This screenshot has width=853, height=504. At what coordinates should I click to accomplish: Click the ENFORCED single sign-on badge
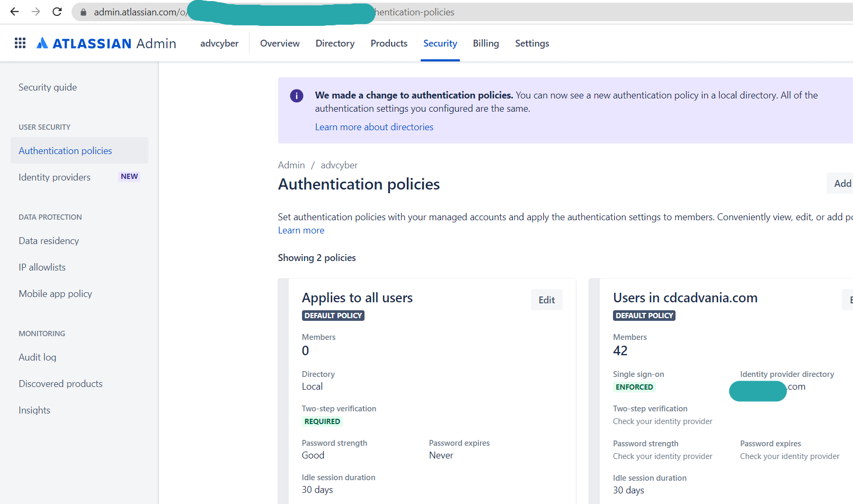tap(634, 387)
